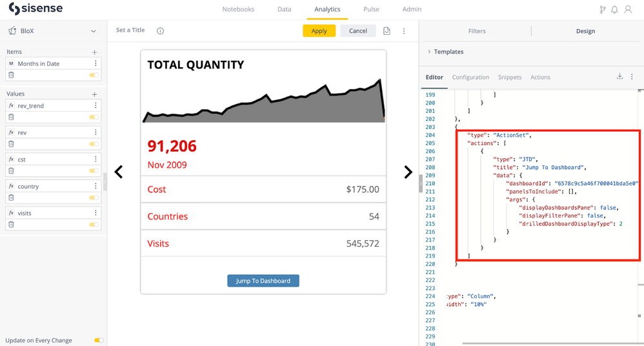The height and width of the screenshot is (346, 644).
Task: Click the Set a Title field
Action: [x=130, y=30]
